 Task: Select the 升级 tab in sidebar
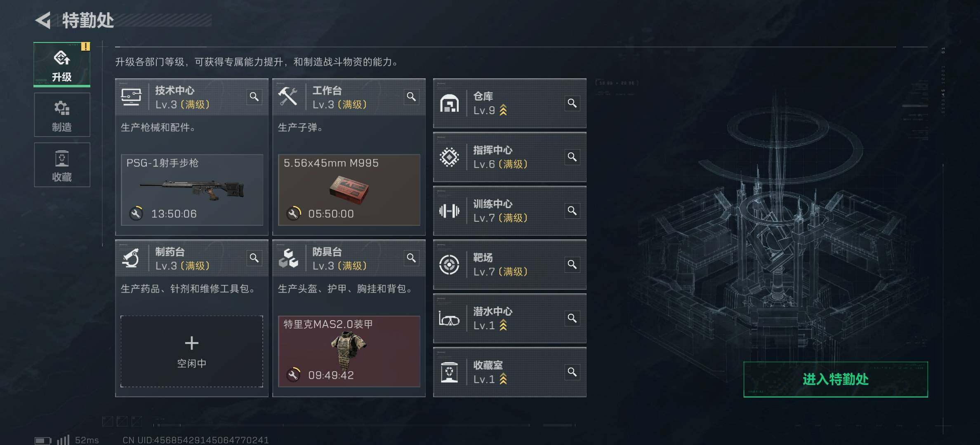click(62, 65)
